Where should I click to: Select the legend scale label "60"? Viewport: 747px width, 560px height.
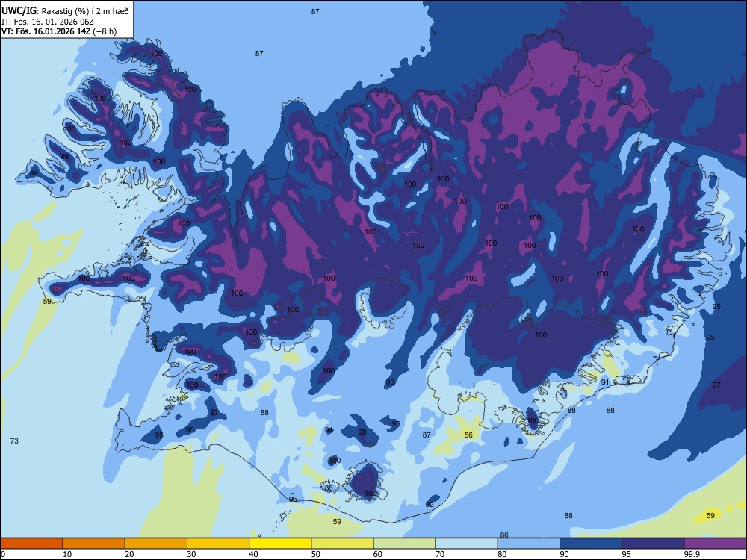tap(378, 554)
